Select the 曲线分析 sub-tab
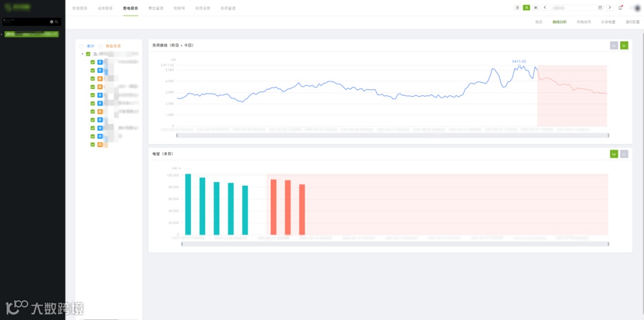The width and height of the screenshot is (644, 320). (559, 22)
